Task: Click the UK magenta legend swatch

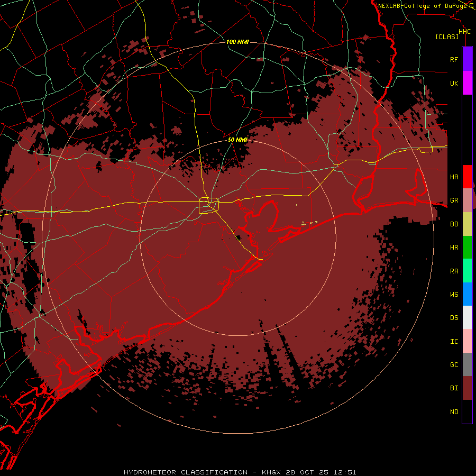Action: click(467, 83)
